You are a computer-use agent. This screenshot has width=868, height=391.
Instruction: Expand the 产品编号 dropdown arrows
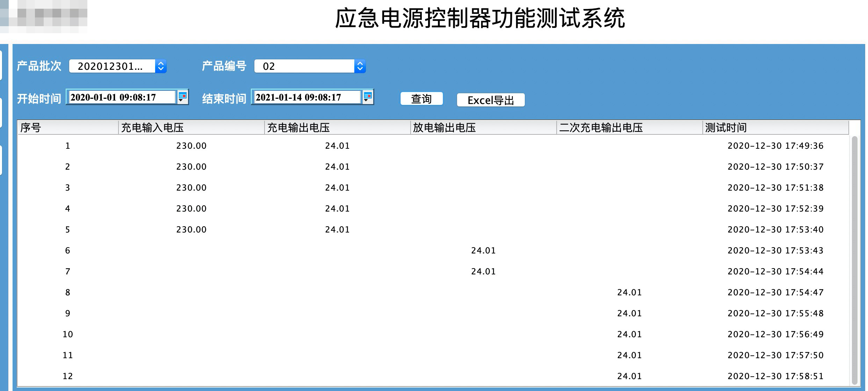[360, 66]
